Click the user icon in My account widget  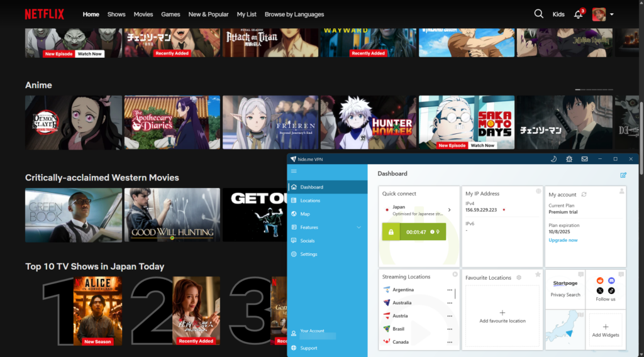click(621, 191)
